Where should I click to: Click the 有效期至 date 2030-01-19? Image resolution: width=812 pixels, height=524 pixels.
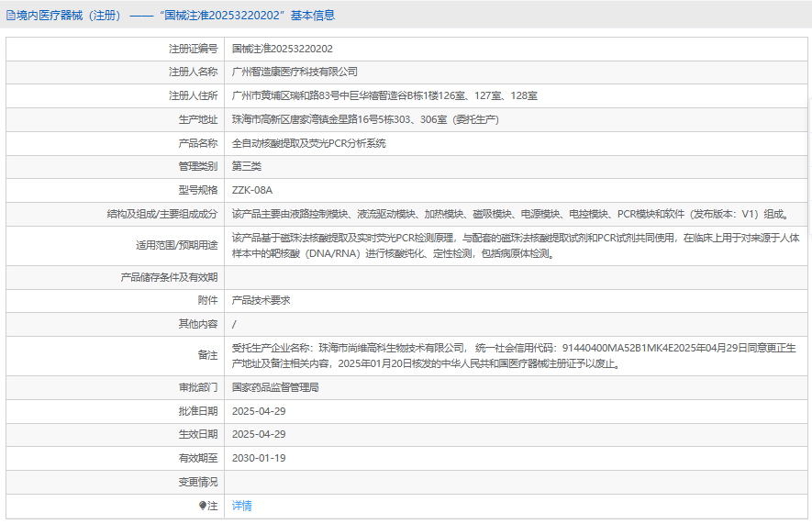click(259, 458)
